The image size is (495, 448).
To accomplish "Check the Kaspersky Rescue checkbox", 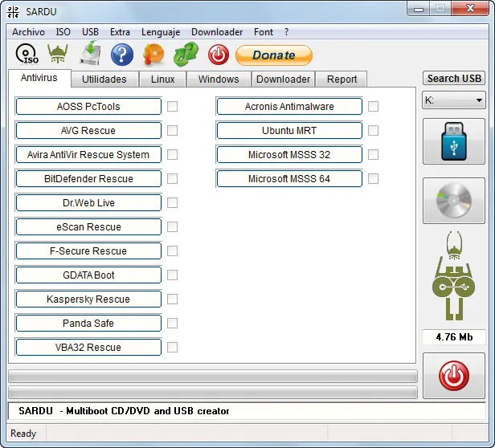I will click(172, 299).
